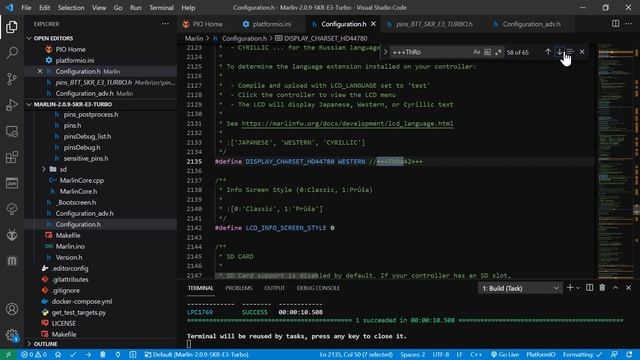The height and width of the screenshot is (360, 640).
Task: Open MarlinCore.cpp in file tree
Action: tap(82, 180)
